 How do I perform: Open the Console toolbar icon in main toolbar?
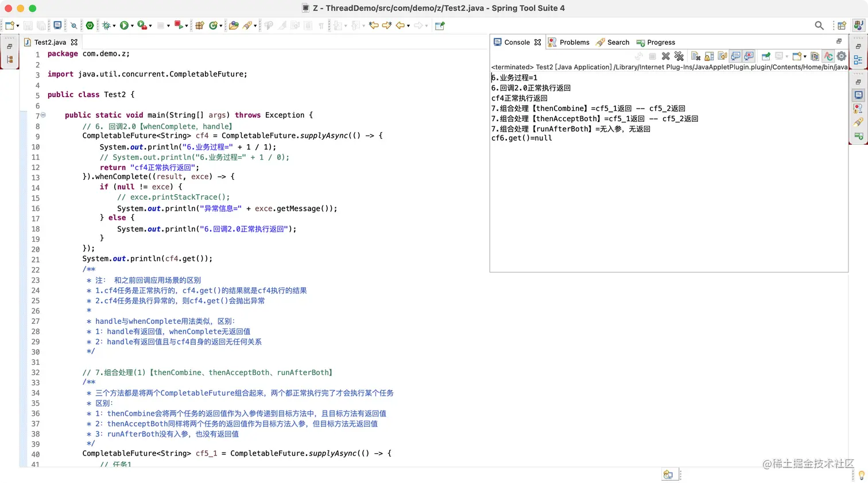click(57, 25)
